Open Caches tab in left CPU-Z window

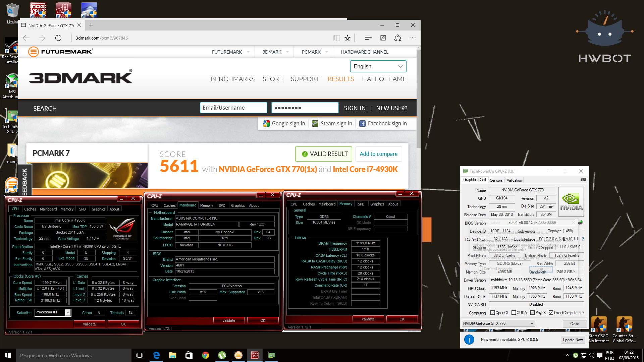[30, 209]
